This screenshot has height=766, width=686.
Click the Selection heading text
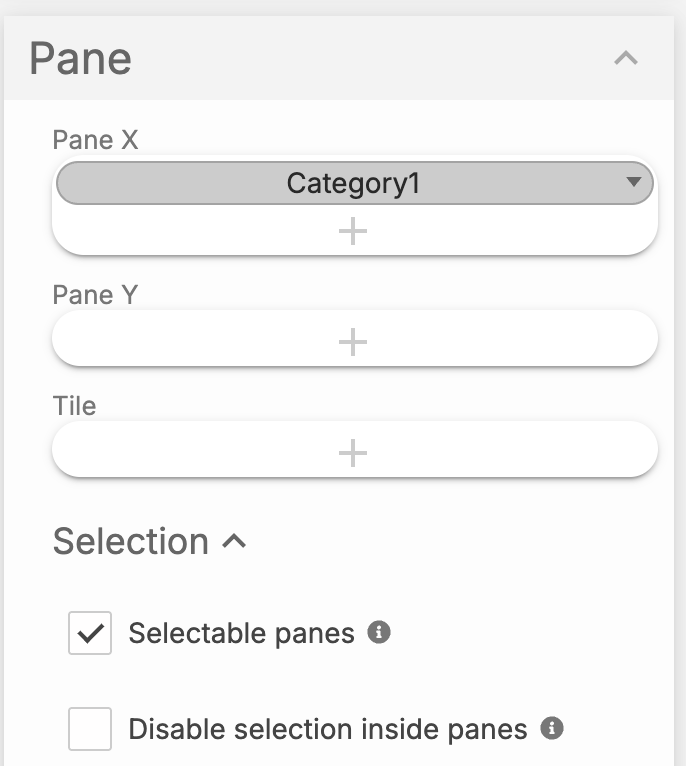point(131,542)
